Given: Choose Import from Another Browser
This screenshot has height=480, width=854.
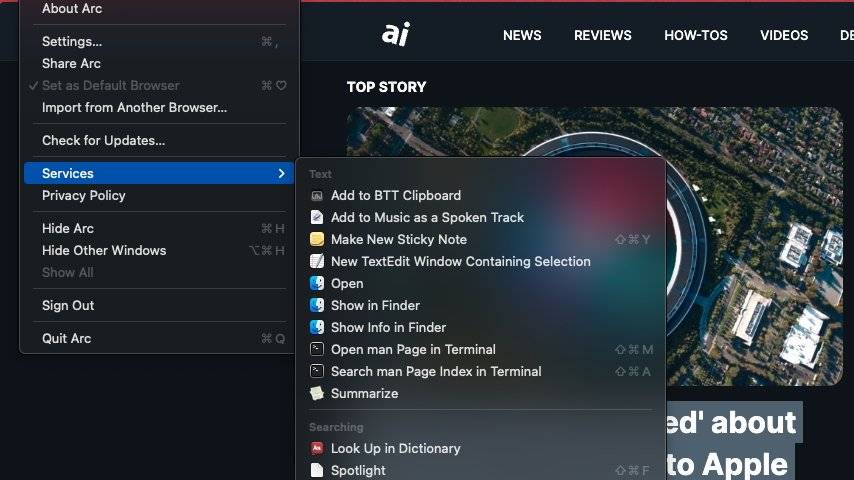Looking at the screenshot, I should (134, 108).
